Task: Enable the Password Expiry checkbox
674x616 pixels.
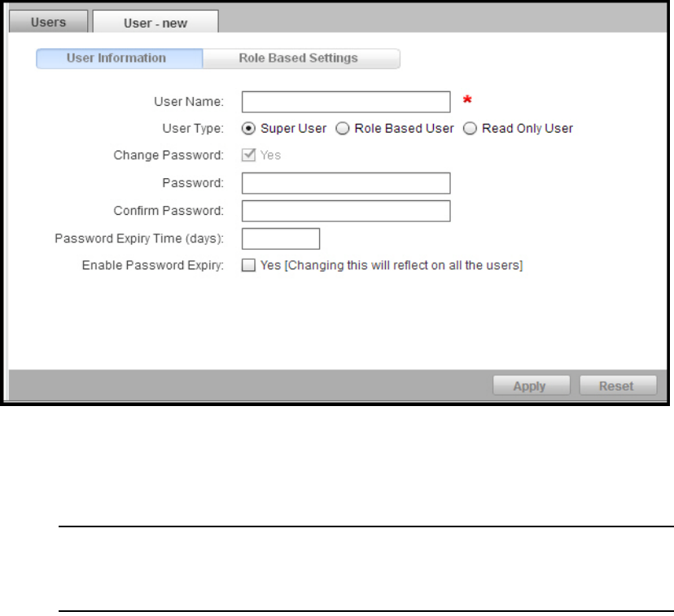Action: [x=248, y=265]
